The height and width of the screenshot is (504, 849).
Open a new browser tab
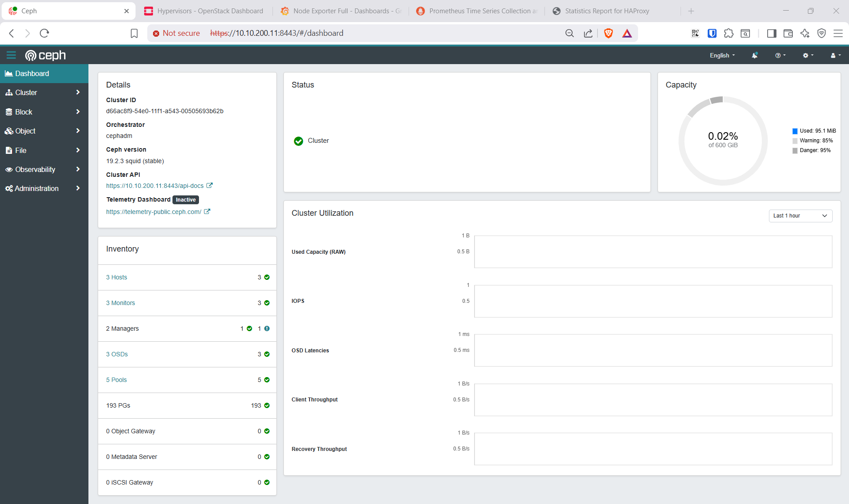[691, 11]
